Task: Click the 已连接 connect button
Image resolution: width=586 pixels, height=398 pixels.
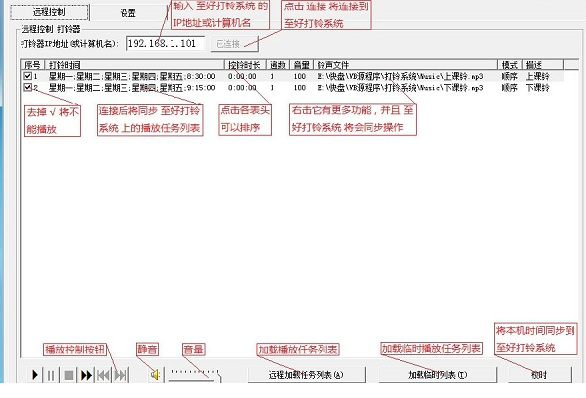Action: point(234,44)
